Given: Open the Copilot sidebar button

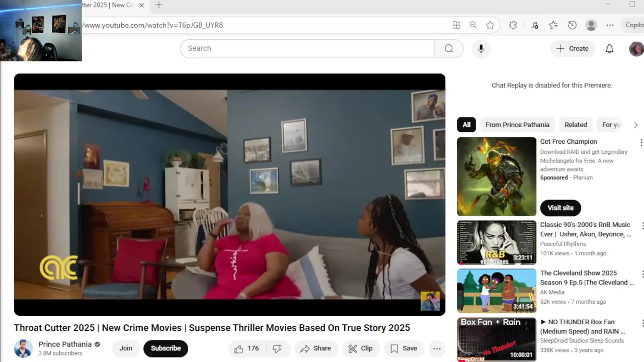Looking at the screenshot, I should pos(633,25).
